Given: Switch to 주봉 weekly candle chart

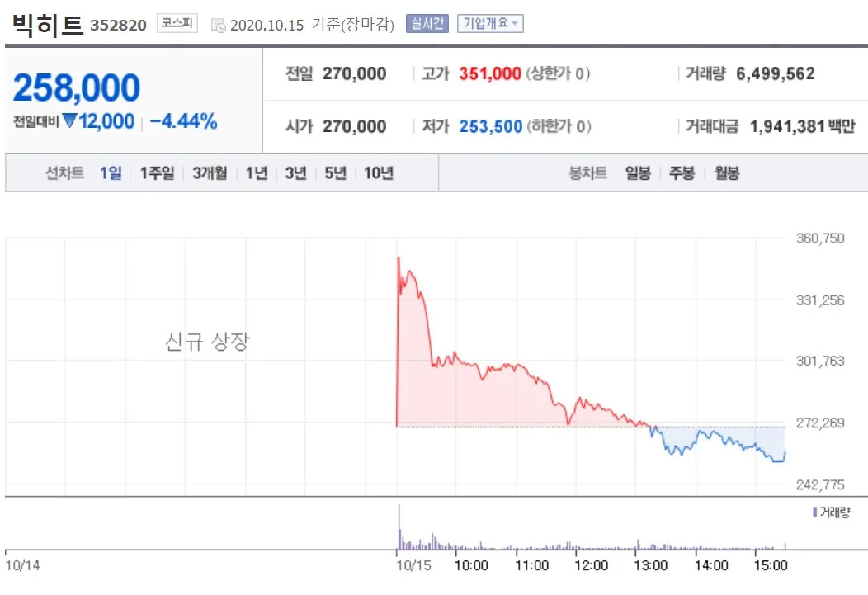Looking at the screenshot, I should click(682, 173).
